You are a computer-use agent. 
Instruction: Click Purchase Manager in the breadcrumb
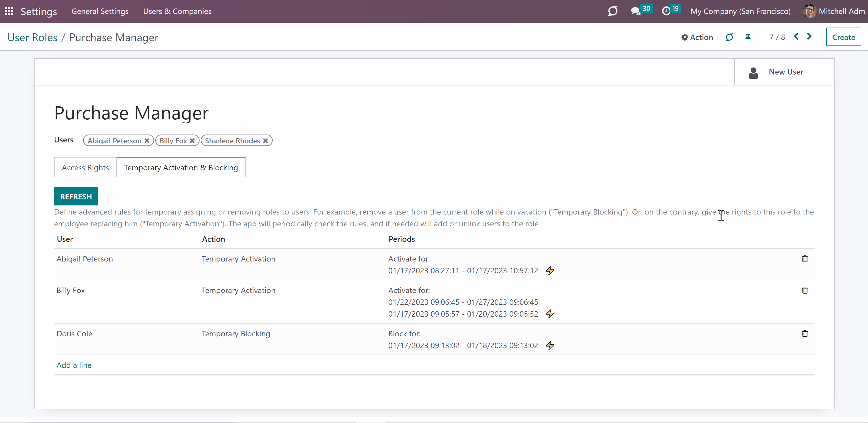click(113, 37)
